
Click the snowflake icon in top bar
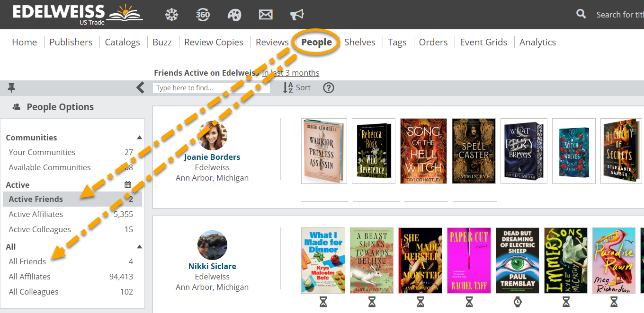[x=171, y=15]
